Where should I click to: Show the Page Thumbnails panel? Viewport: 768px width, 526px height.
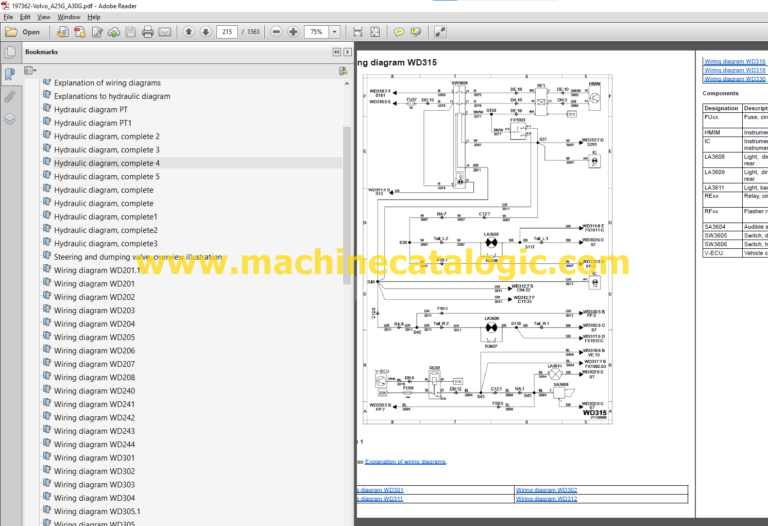click(10, 52)
